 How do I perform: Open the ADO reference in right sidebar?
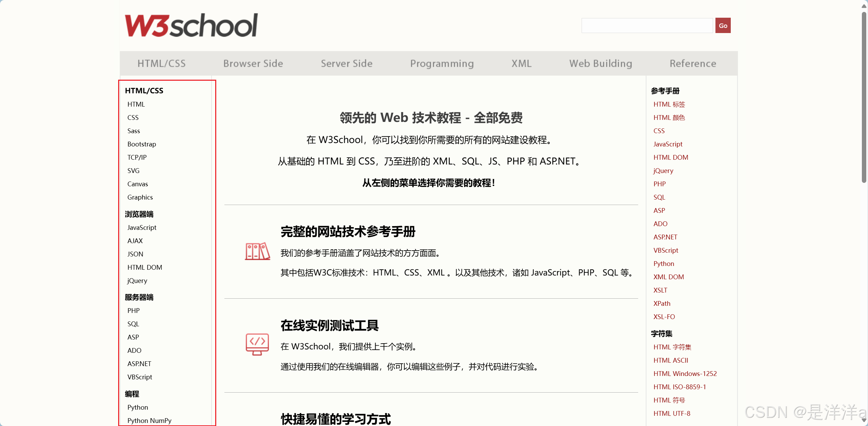click(660, 224)
